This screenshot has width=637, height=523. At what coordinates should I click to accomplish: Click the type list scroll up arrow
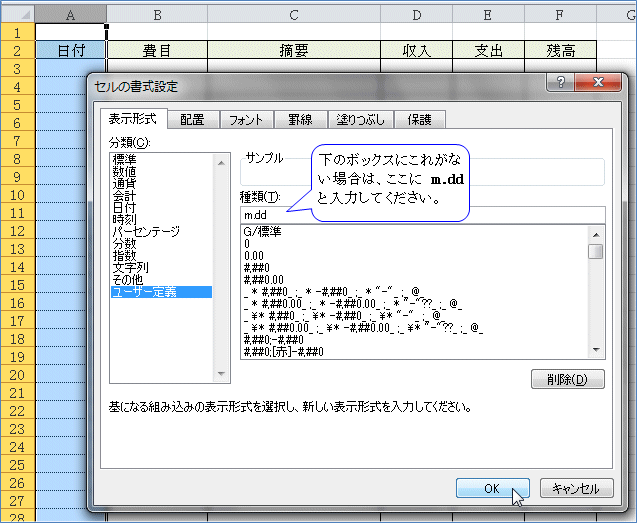click(x=596, y=234)
